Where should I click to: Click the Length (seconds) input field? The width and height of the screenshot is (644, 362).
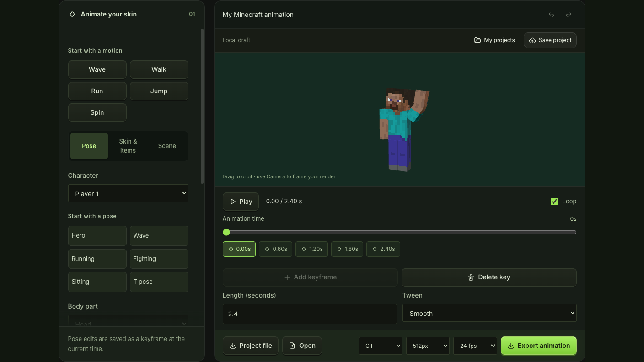coord(310,314)
